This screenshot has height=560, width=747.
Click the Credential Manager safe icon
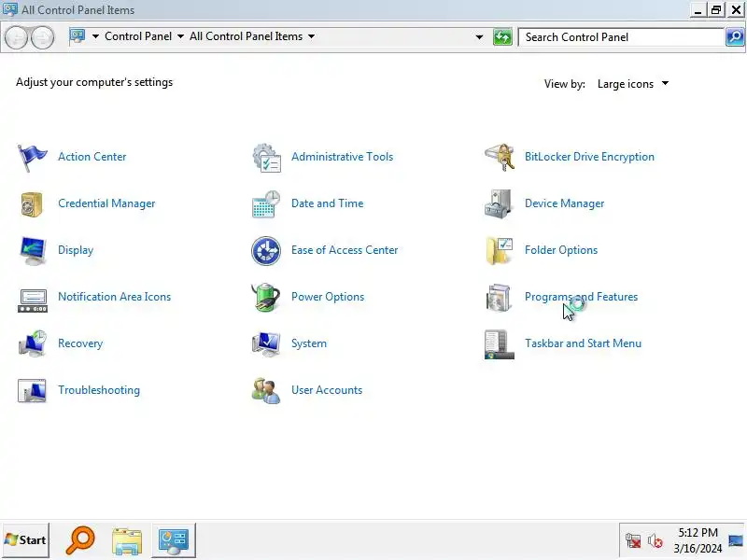(32, 203)
